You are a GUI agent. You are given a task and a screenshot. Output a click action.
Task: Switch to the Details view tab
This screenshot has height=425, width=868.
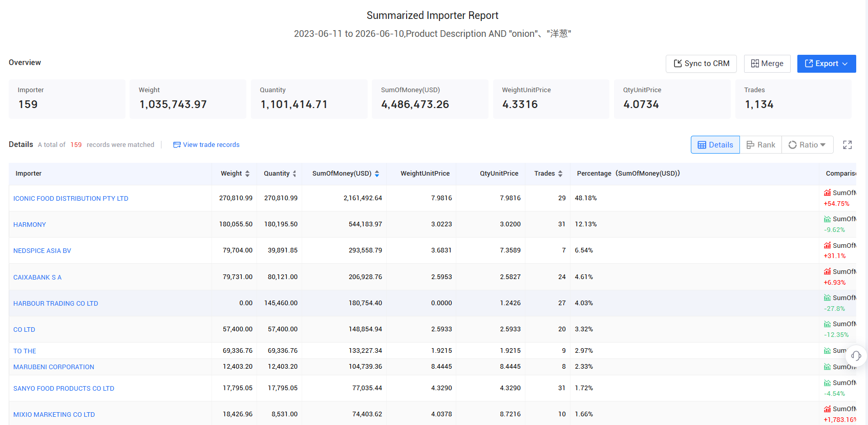715,145
